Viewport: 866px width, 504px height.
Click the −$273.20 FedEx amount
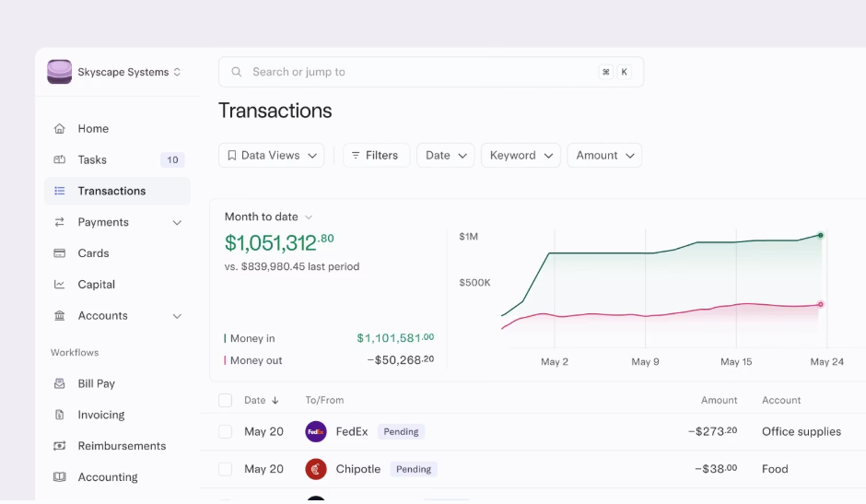pos(712,431)
